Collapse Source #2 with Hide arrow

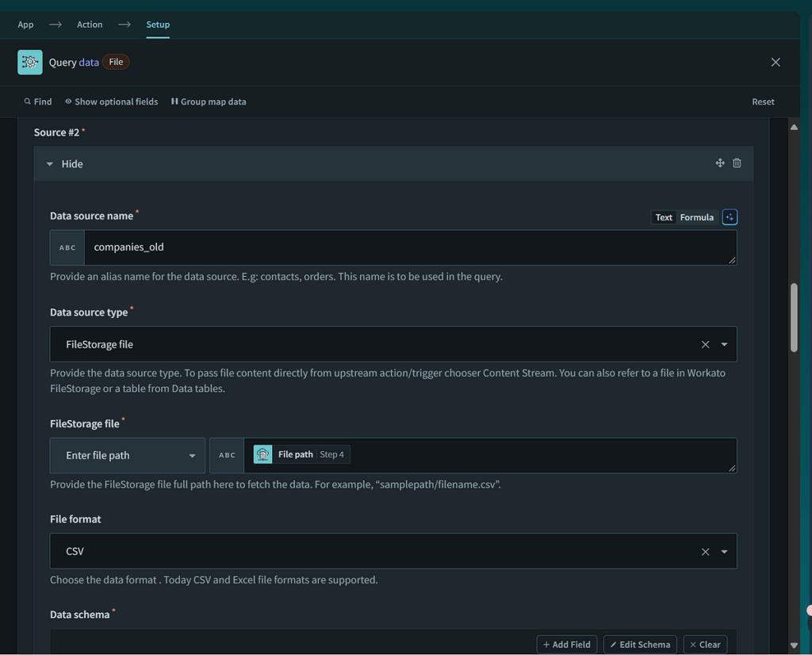click(x=50, y=164)
